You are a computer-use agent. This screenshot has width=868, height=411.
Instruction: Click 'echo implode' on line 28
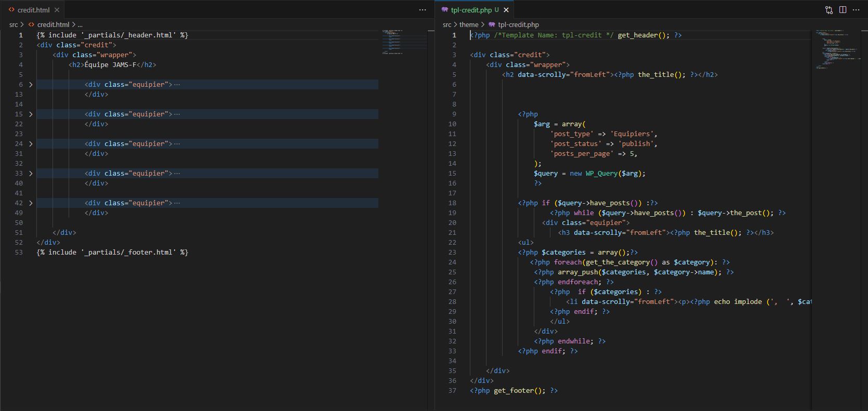(738, 301)
